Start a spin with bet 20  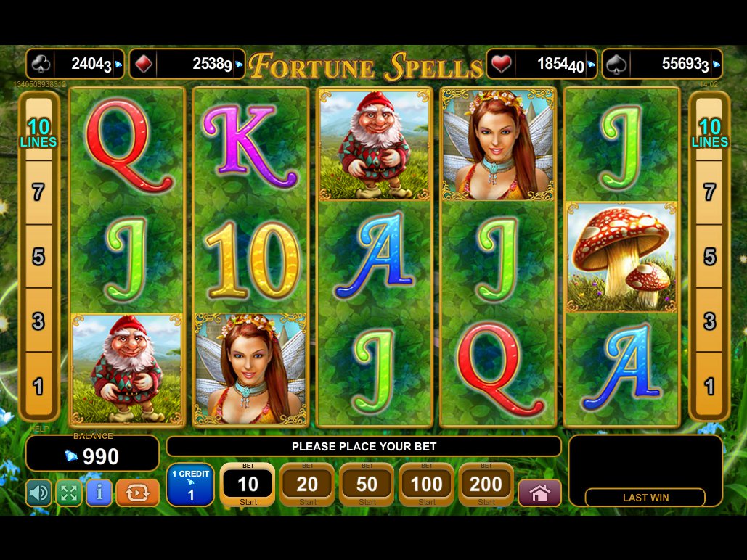(307, 485)
